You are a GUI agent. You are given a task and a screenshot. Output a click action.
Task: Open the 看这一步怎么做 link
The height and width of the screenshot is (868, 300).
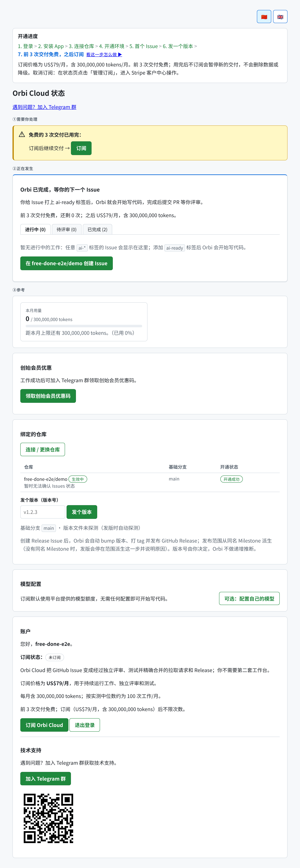click(104, 55)
